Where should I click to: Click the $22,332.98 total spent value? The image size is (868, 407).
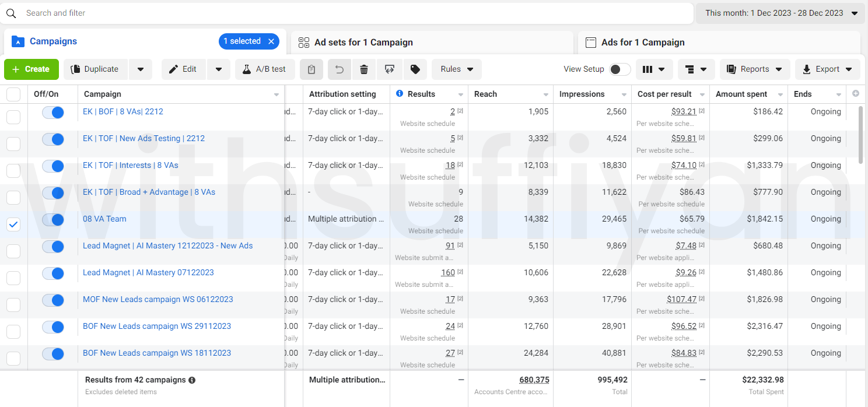763,380
